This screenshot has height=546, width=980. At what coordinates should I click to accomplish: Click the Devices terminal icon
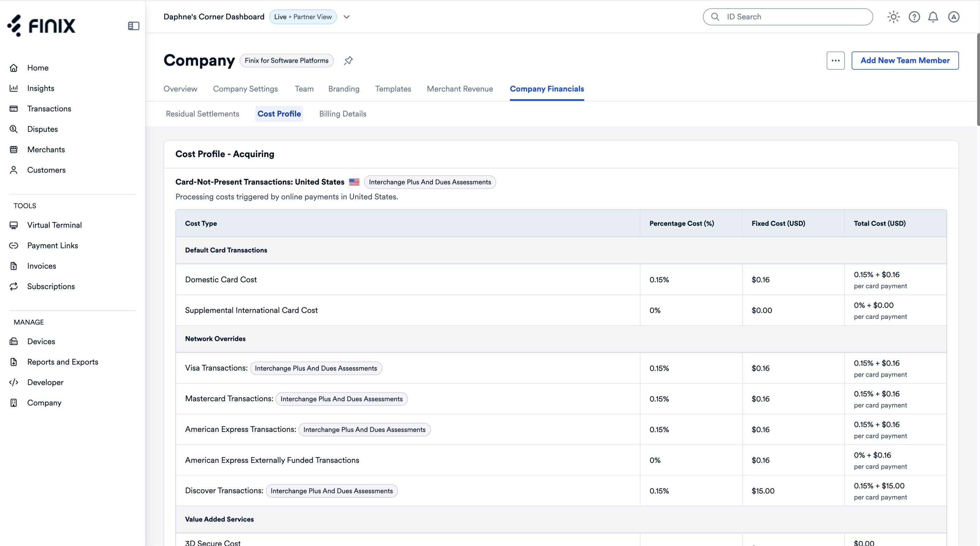[x=14, y=341]
